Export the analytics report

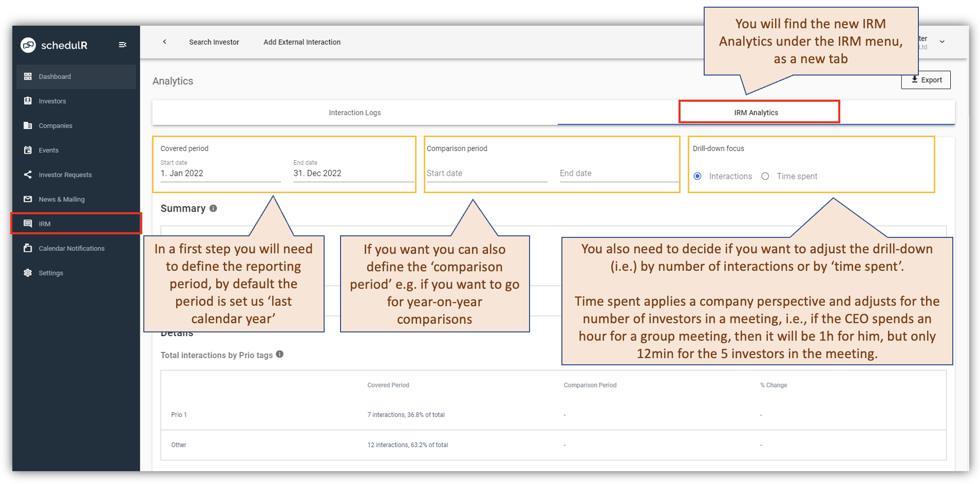(926, 80)
